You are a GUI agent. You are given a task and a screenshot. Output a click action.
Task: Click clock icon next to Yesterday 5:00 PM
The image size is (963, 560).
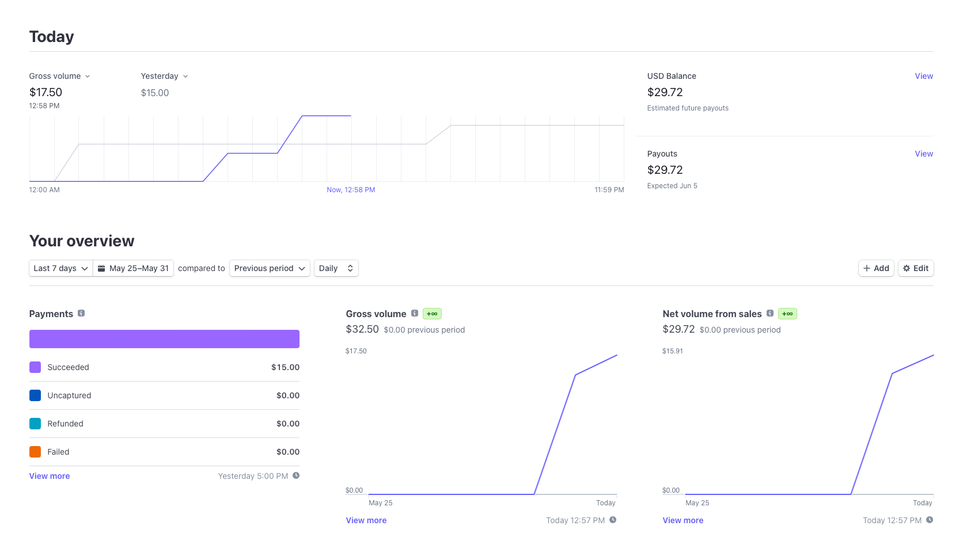296,475
